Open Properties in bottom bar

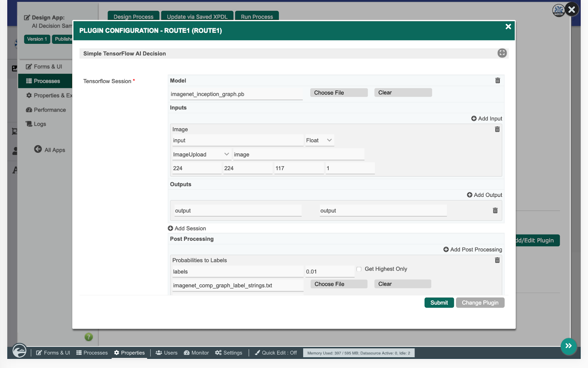pos(129,353)
